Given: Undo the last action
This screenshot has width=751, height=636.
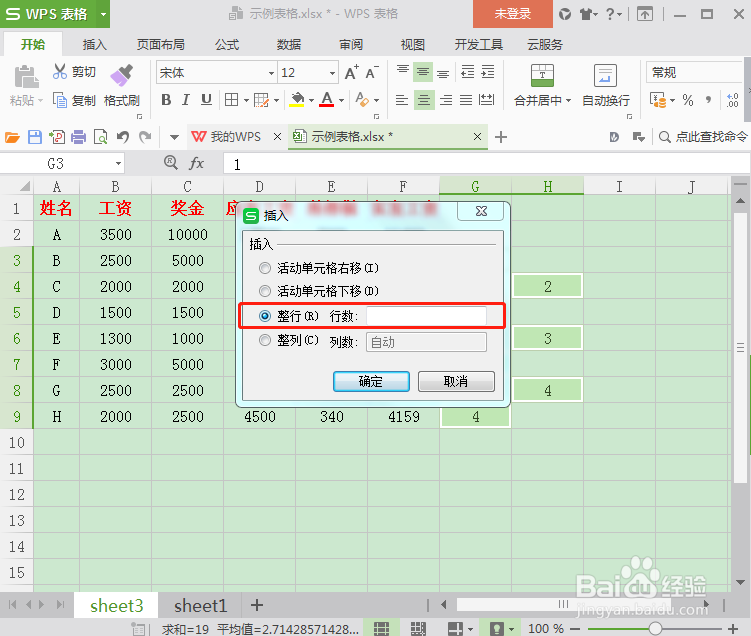Looking at the screenshot, I should pos(123,137).
